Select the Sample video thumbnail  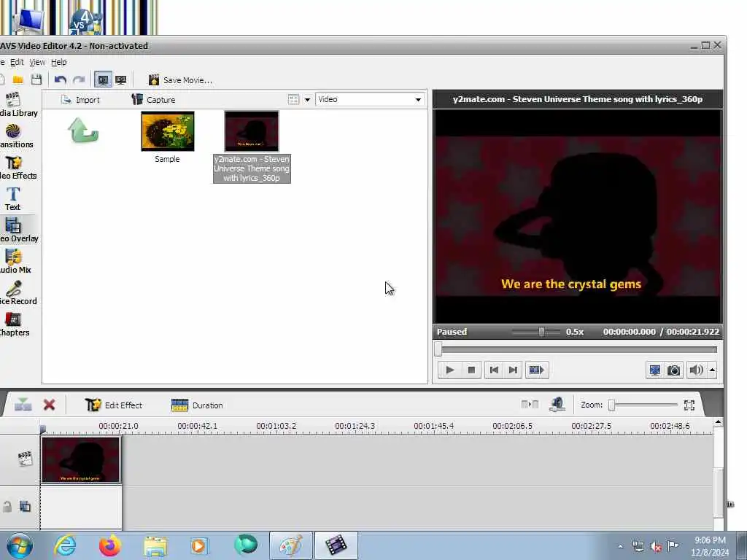coord(168,131)
